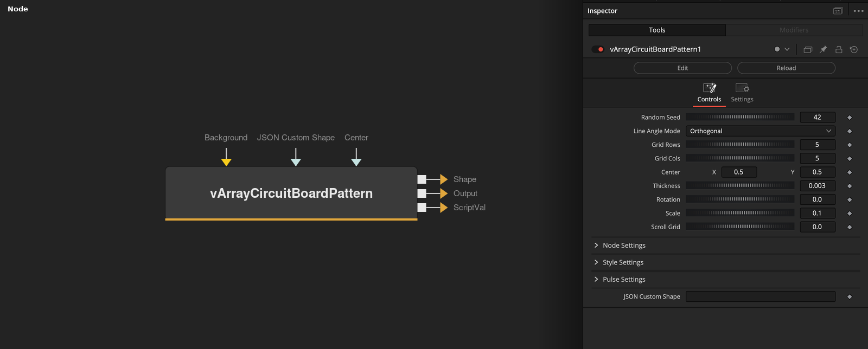Click the Rotation value field
This screenshot has width=868, height=349.
click(818, 199)
